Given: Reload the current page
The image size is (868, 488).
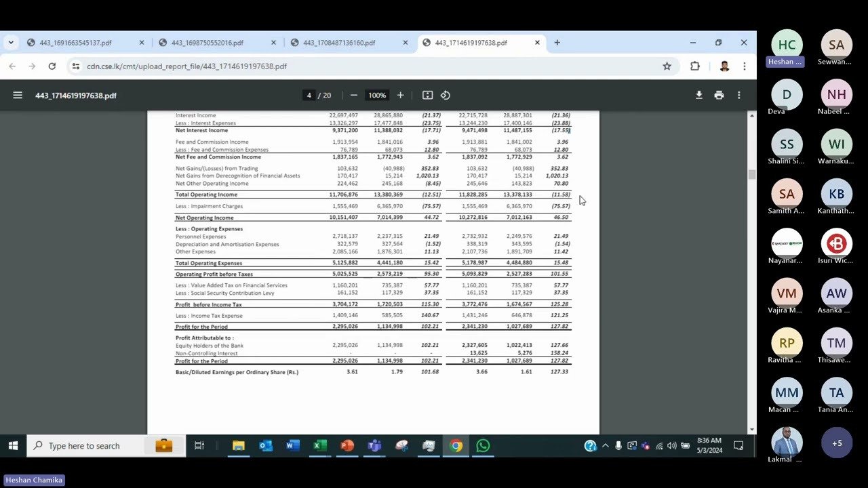Looking at the screenshot, I should coord(52,66).
